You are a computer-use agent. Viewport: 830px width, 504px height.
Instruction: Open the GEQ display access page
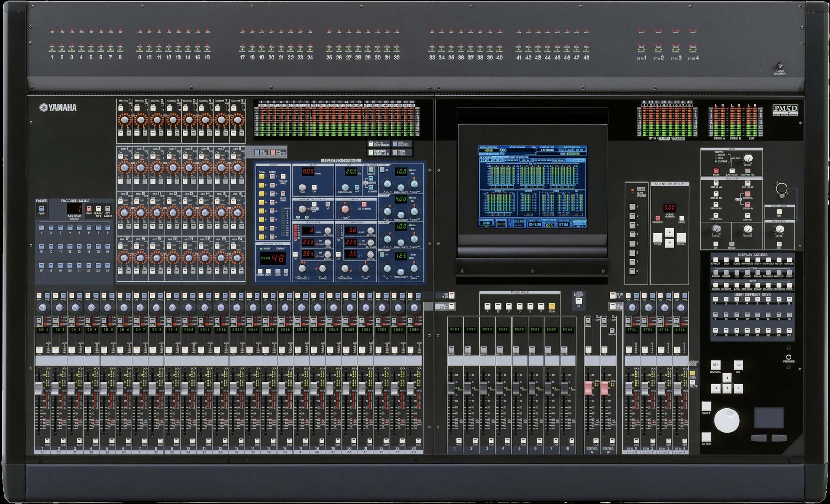(726, 260)
